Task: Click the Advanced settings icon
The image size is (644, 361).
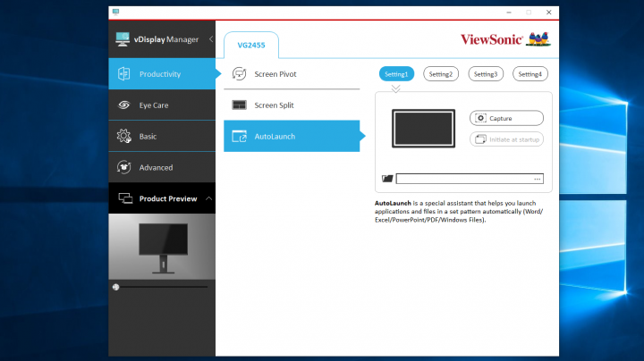Action: click(123, 167)
